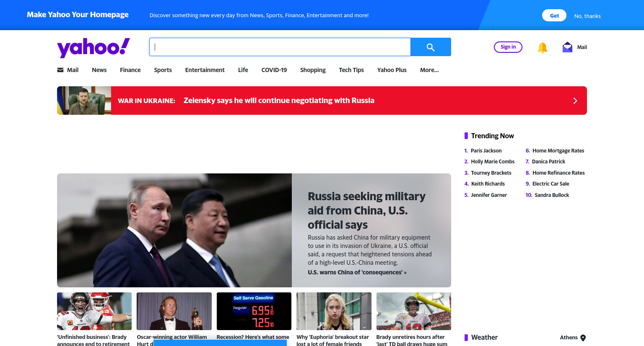The width and height of the screenshot is (644, 346).
Task: Open the Mail envelope icon at top right
Action: (567, 47)
